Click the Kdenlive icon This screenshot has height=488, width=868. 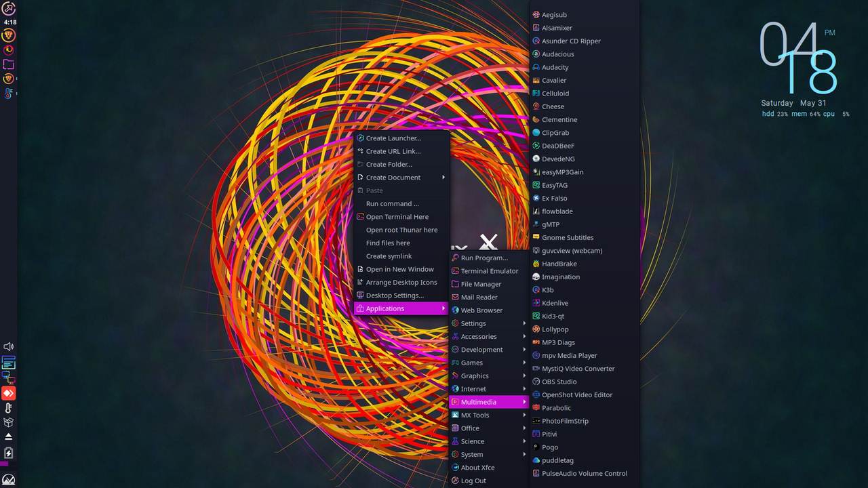[536, 303]
